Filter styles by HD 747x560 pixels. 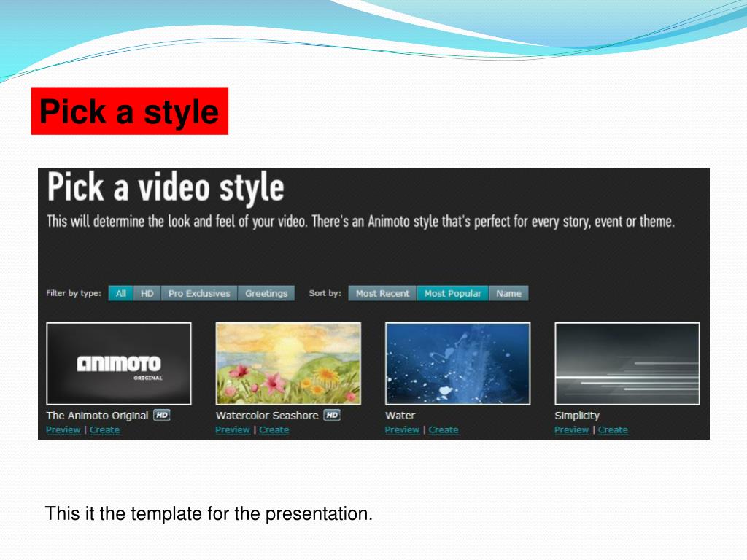147,293
